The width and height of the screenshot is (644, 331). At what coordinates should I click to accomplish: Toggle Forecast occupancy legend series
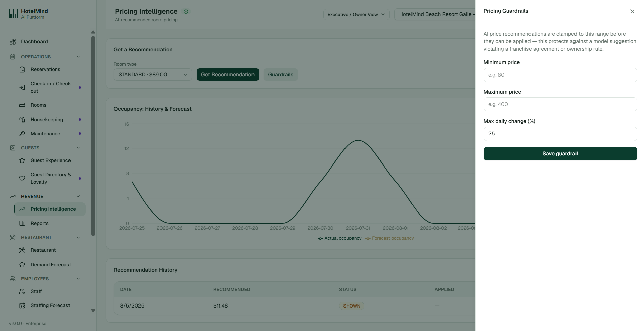click(x=389, y=238)
